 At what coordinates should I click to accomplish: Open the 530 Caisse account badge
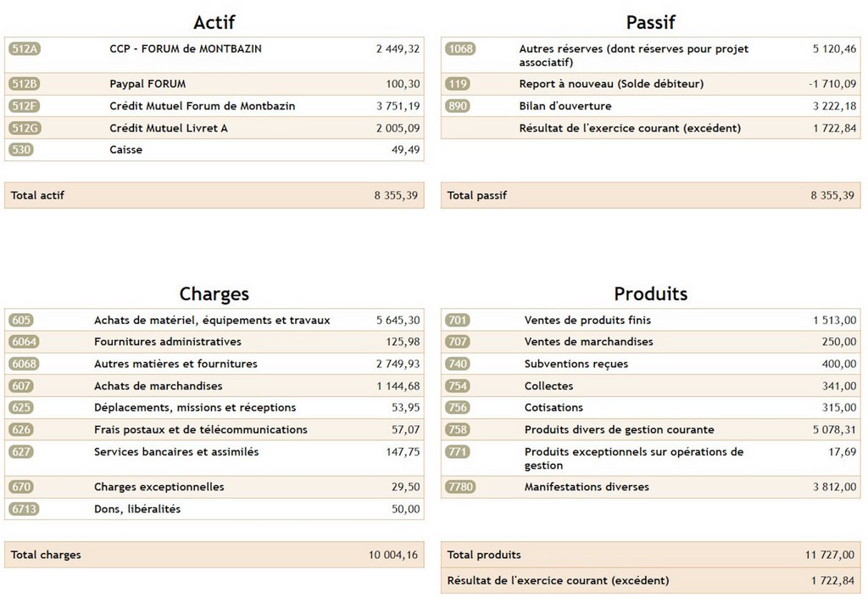point(21,150)
